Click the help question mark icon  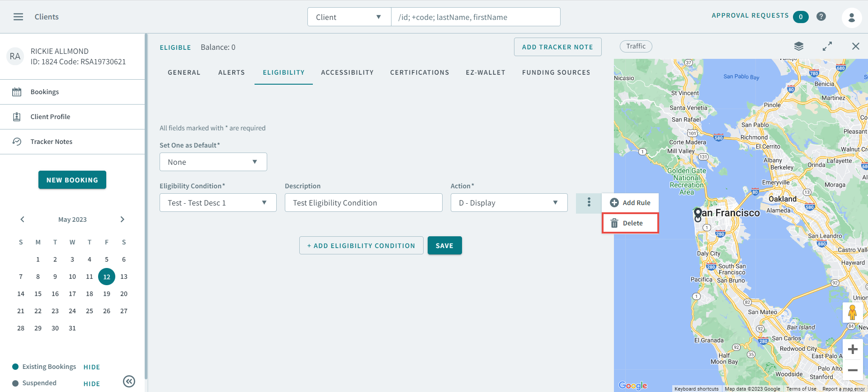pyautogui.click(x=821, y=17)
